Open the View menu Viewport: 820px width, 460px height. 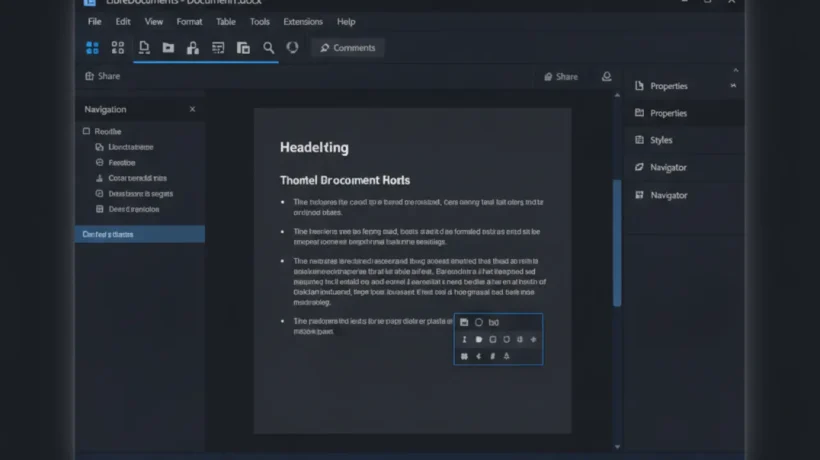coord(154,22)
